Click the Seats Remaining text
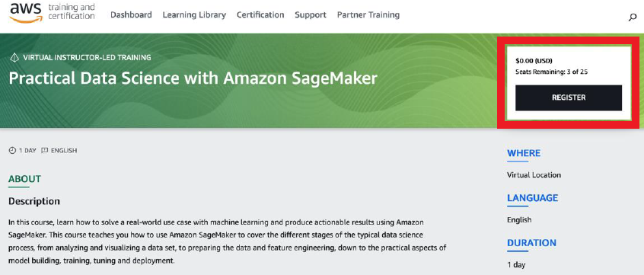 click(x=552, y=72)
